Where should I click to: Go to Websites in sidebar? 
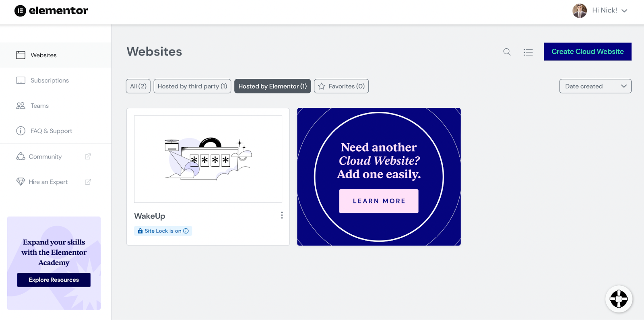(x=56, y=55)
